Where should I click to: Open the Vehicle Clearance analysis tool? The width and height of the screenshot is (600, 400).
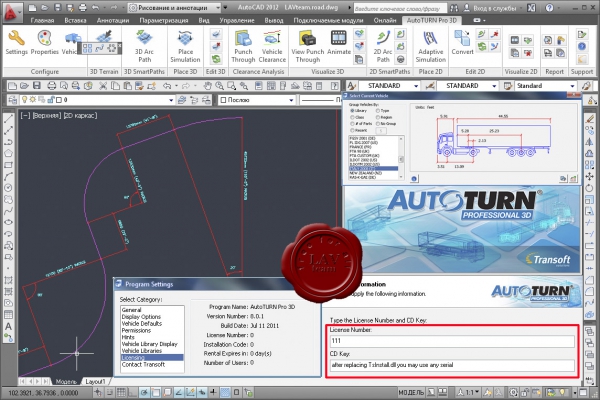click(272, 46)
